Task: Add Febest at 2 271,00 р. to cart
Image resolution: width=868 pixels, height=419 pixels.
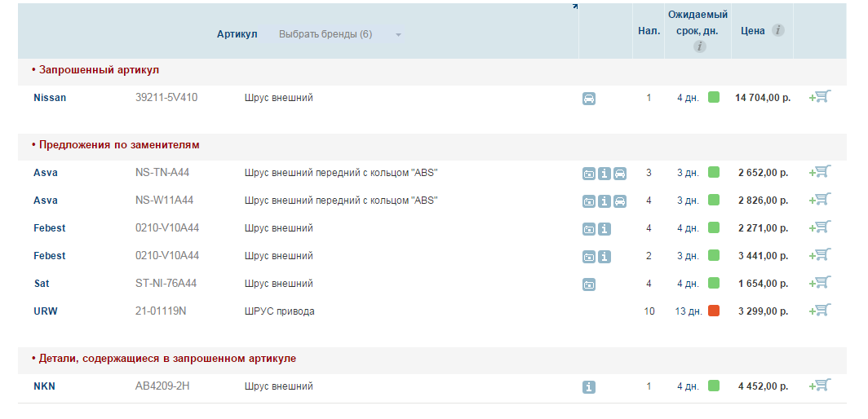Action: click(820, 227)
